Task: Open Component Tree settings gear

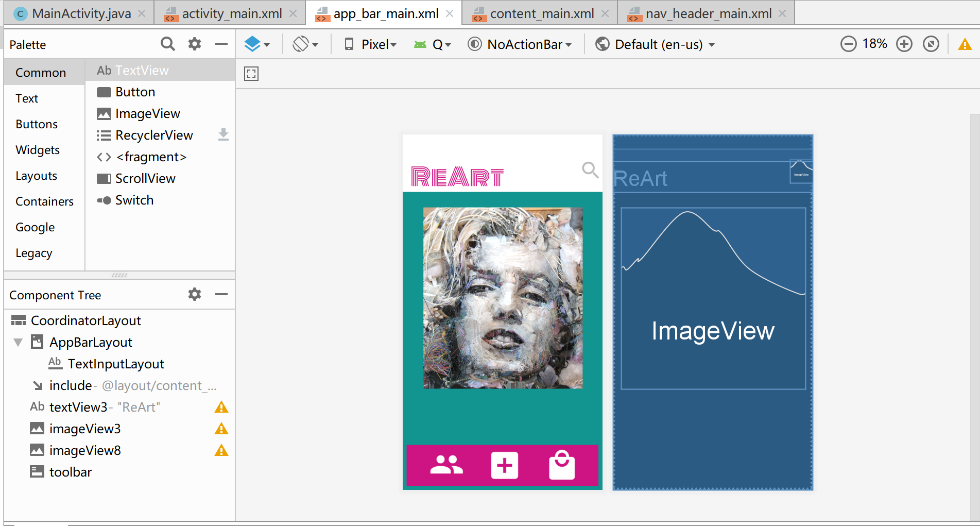Action: 195,295
